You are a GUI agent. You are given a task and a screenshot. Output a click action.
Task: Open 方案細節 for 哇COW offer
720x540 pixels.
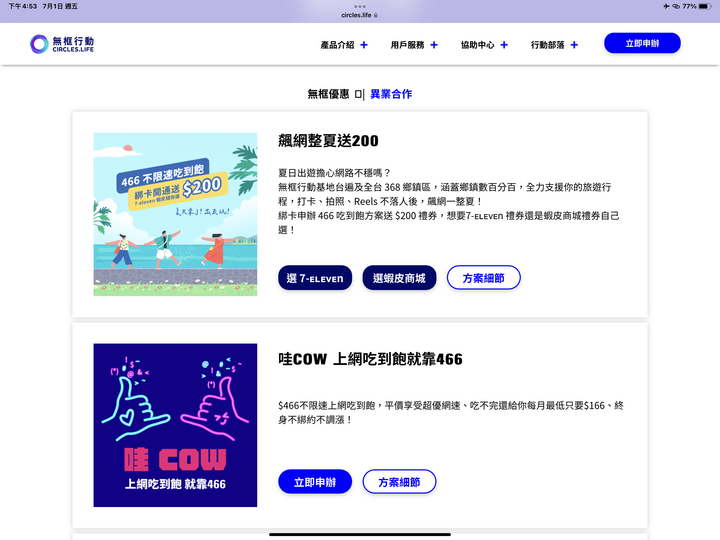tap(399, 482)
